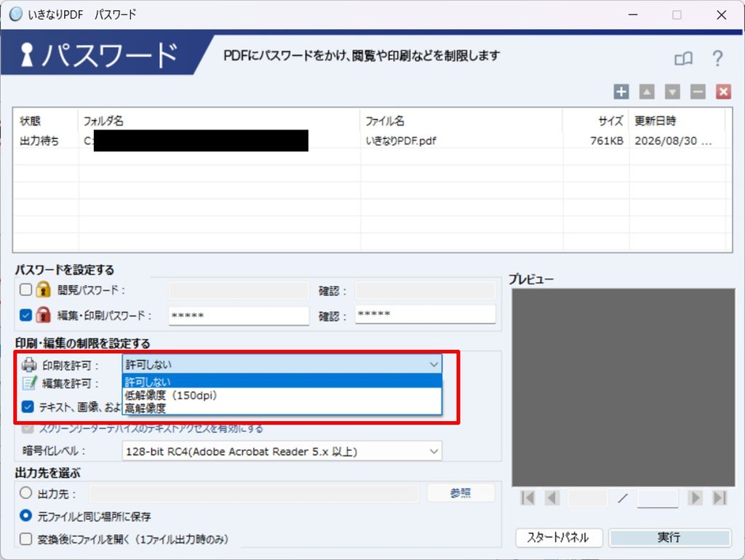Click the 参照 browse button
This screenshot has height=560, width=745.
(461, 493)
